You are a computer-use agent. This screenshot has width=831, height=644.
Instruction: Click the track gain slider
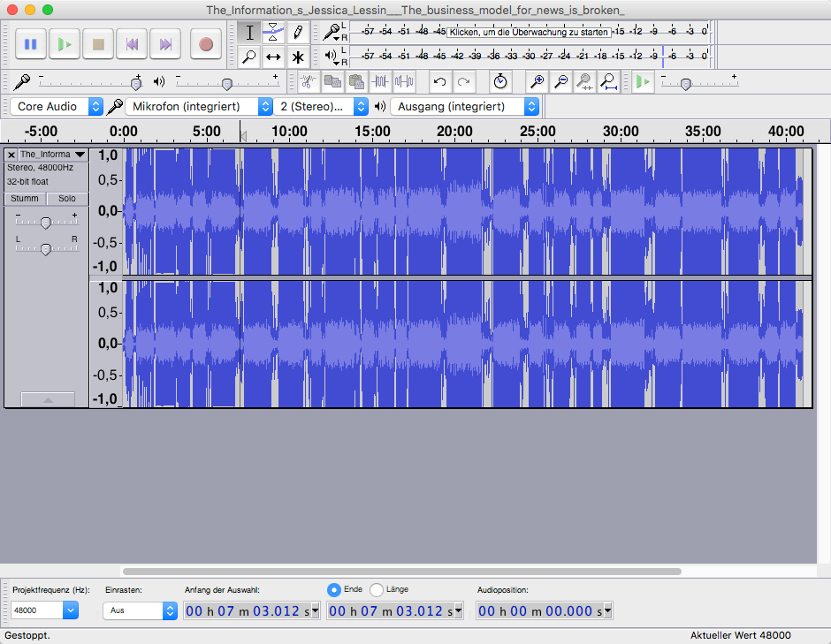coord(47,222)
